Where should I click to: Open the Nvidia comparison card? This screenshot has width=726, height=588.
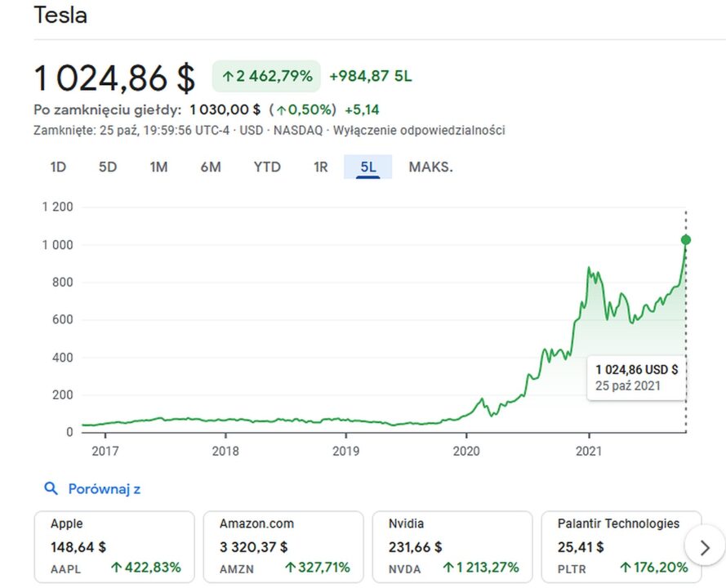coord(452,547)
